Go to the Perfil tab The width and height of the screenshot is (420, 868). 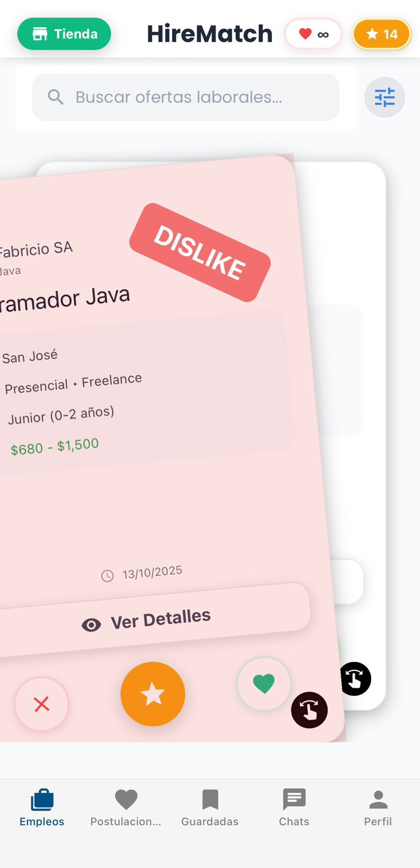click(x=378, y=808)
